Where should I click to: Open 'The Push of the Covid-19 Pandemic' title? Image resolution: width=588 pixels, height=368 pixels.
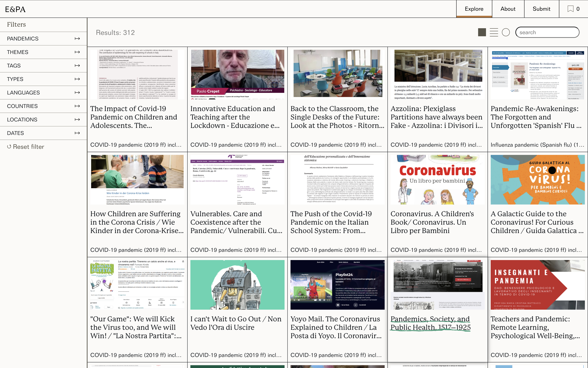331,222
